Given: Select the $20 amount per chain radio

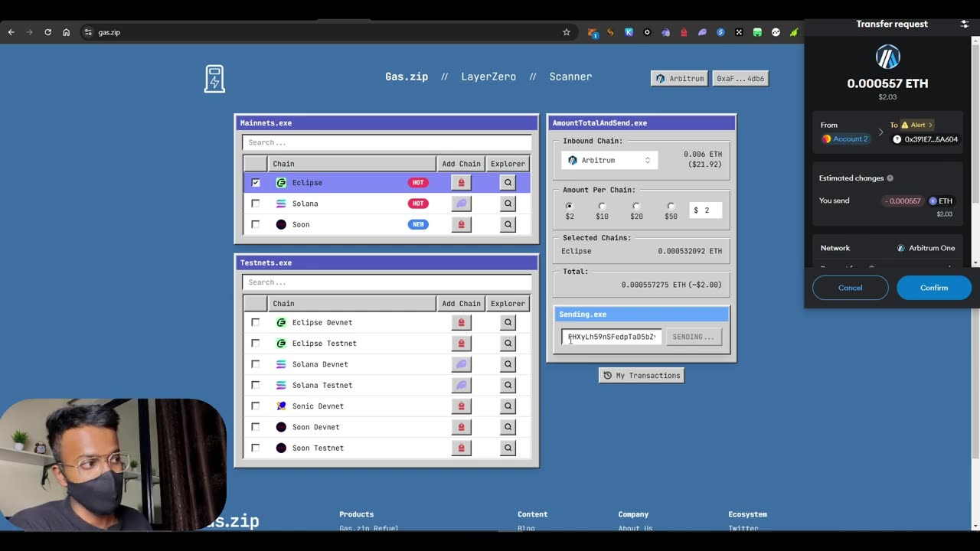Looking at the screenshot, I should (x=636, y=206).
